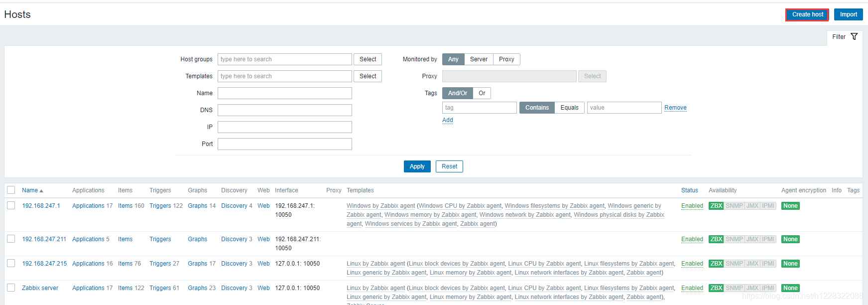
Task: Open Applications 5 for 192.168.247.211
Action: 88,239
